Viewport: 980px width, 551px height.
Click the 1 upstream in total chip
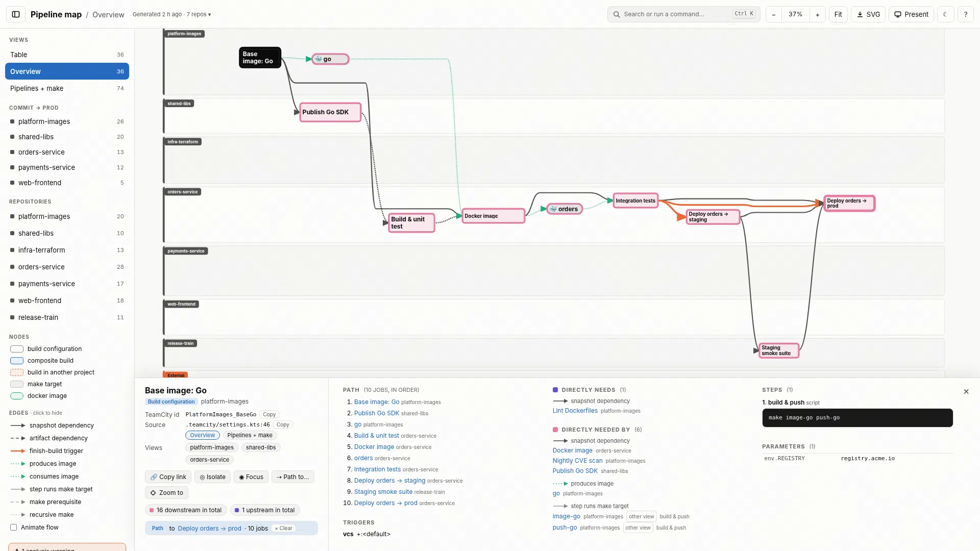tap(265, 510)
